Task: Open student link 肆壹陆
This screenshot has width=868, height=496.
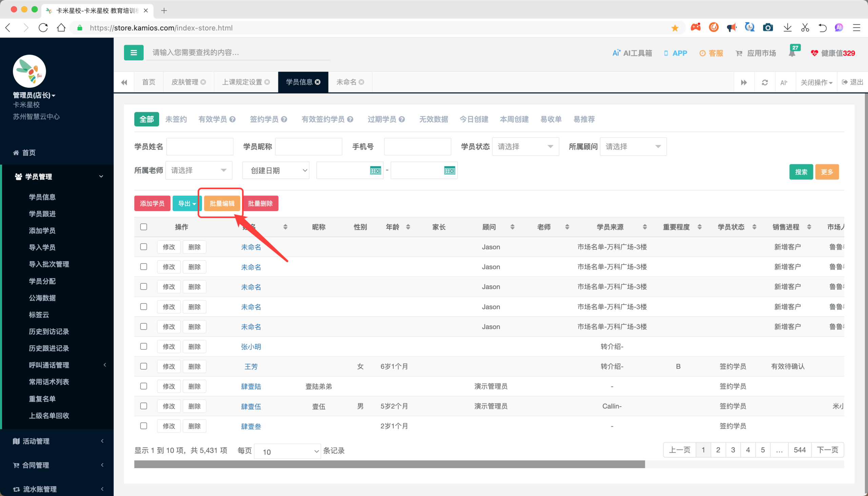Action: 251,386
